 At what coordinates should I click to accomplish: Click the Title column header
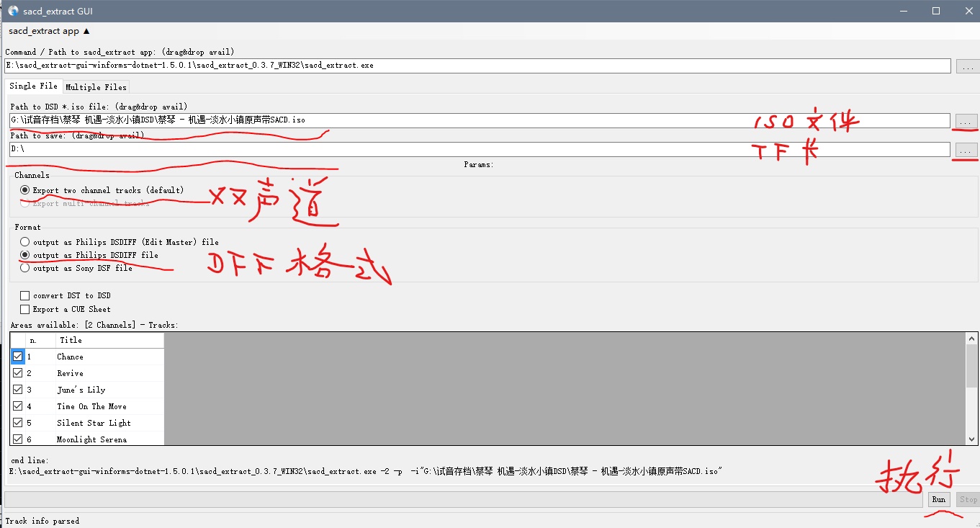108,340
